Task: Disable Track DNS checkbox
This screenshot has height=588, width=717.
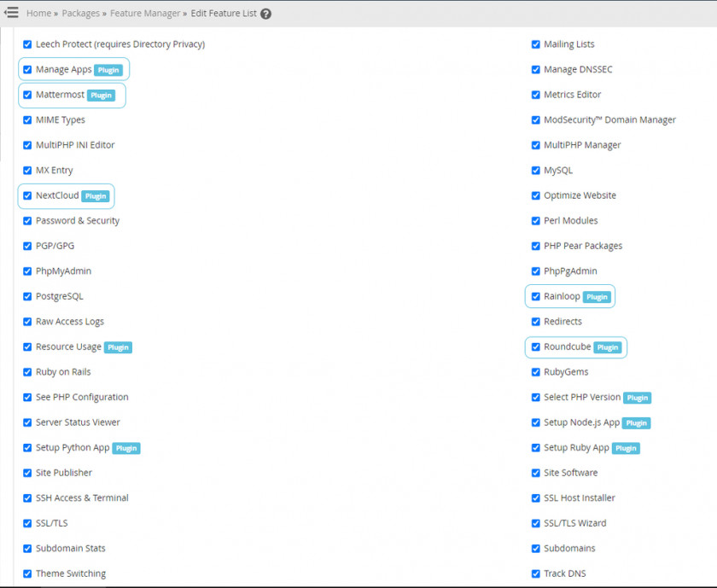Action: 536,573
